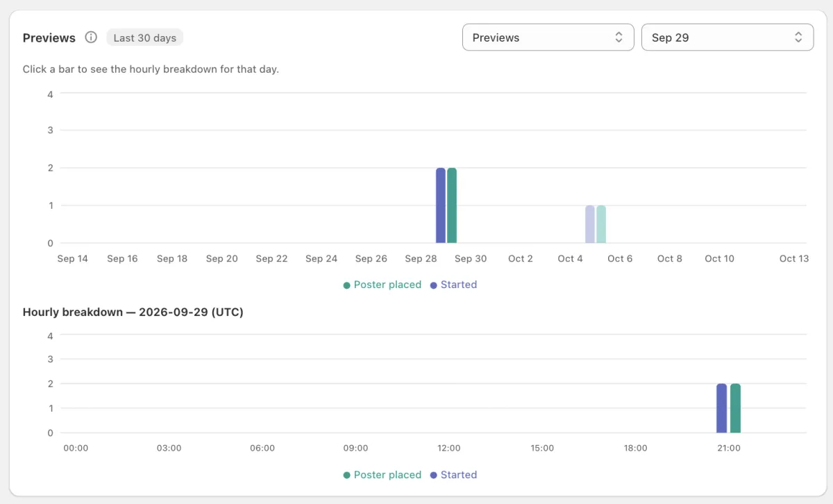Click the Sep 14 axis label
The image size is (833, 504).
coord(73,258)
